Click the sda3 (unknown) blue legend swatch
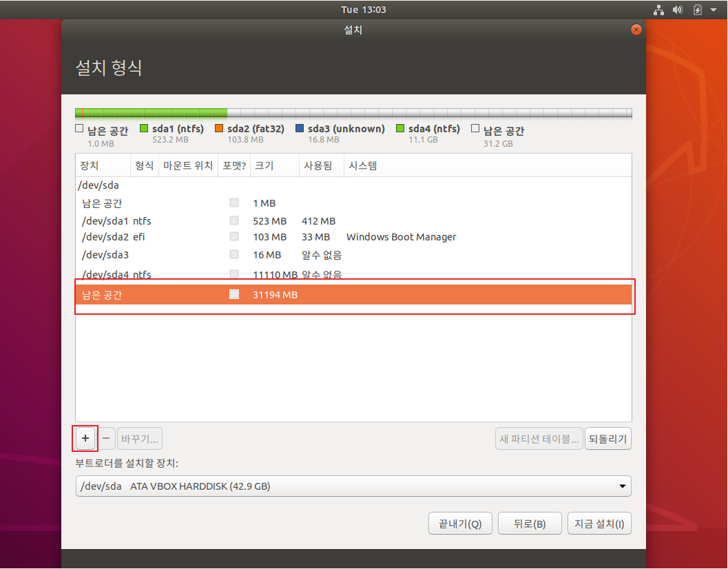 click(x=300, y=128)
